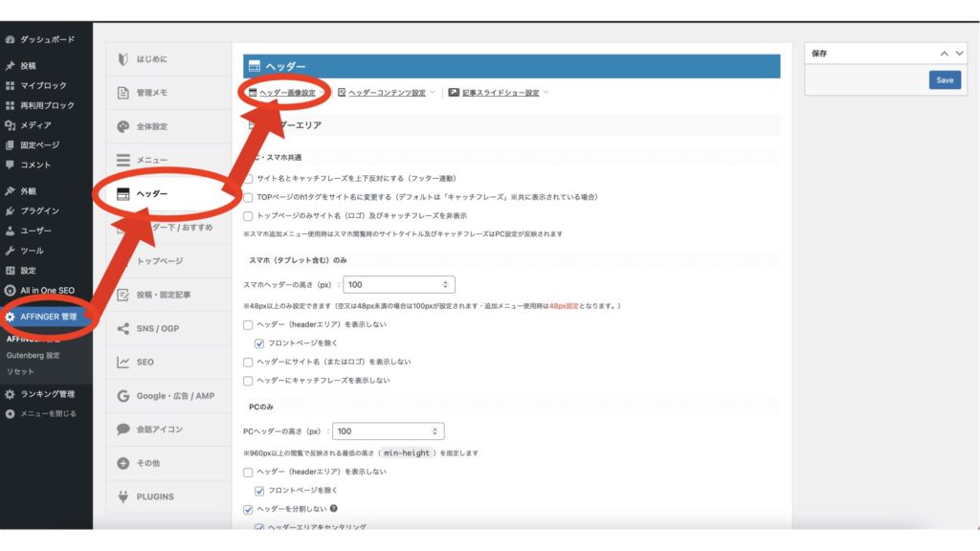Click the メニューを閉じる collapse arrow icon

[10, 413]
